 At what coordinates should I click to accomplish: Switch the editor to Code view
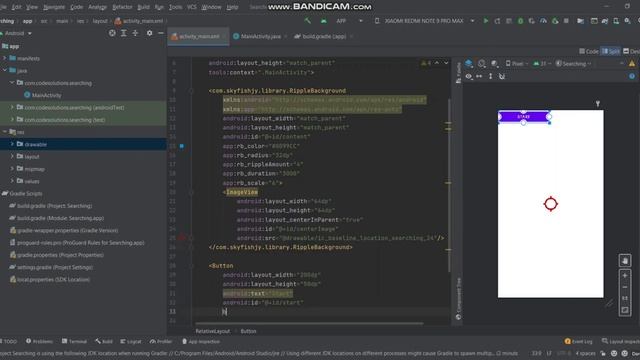click(589, 51)
